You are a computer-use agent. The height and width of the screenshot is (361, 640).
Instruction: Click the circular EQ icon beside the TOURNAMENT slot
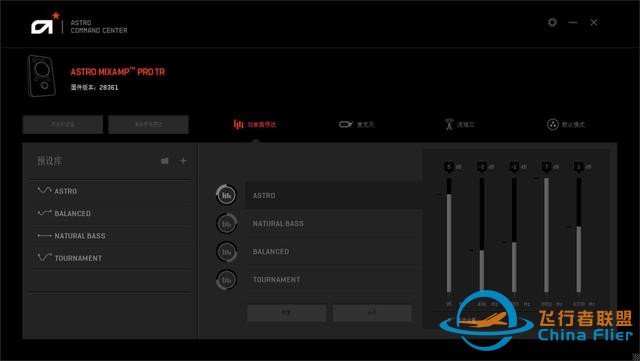227,280
